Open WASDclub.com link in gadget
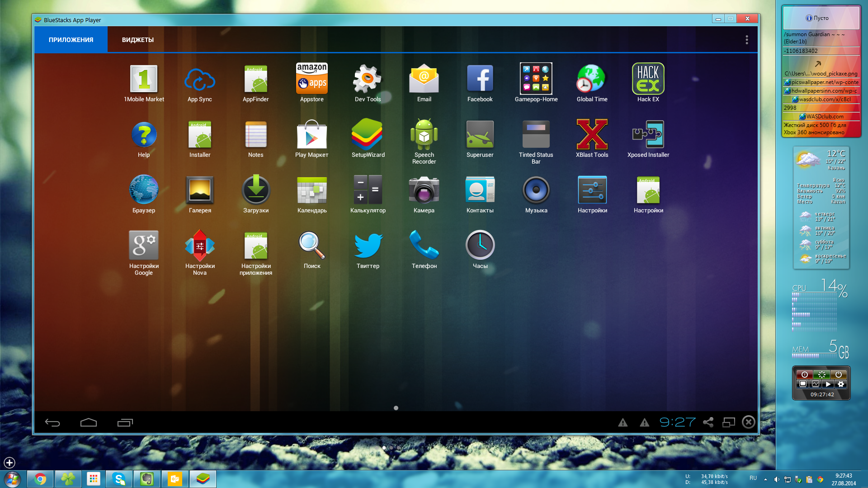The image size is (868, 488). tap(821, 117)
